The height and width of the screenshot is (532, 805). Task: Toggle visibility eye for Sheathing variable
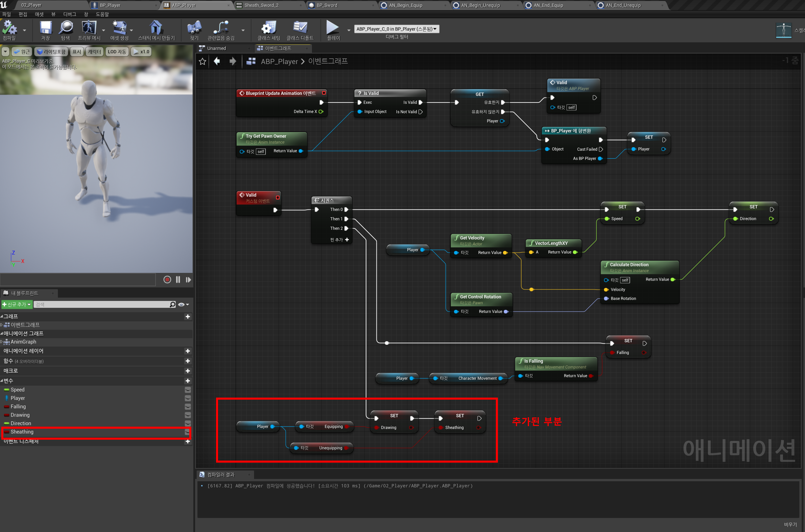[x=187, y=432]
